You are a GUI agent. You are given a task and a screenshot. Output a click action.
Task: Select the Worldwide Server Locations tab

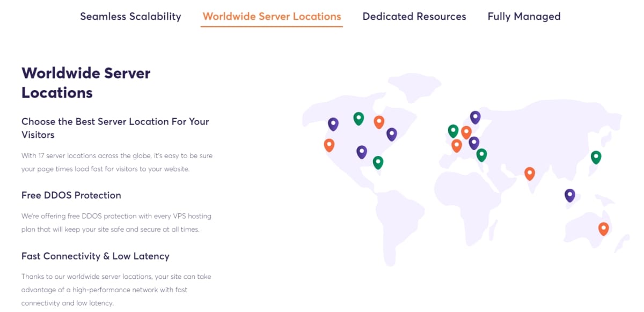click(x=272, y=17)
